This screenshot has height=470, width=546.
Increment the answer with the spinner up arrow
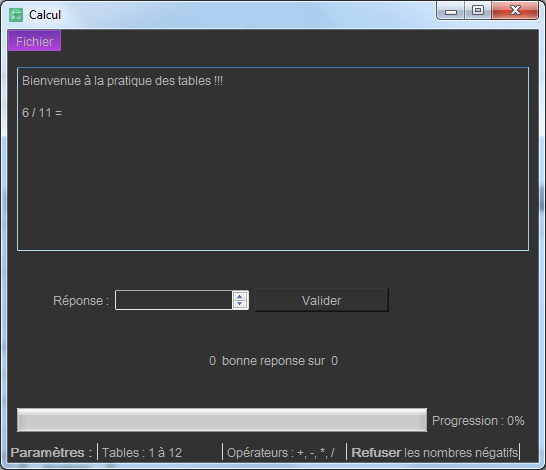[x=240, y=296]
